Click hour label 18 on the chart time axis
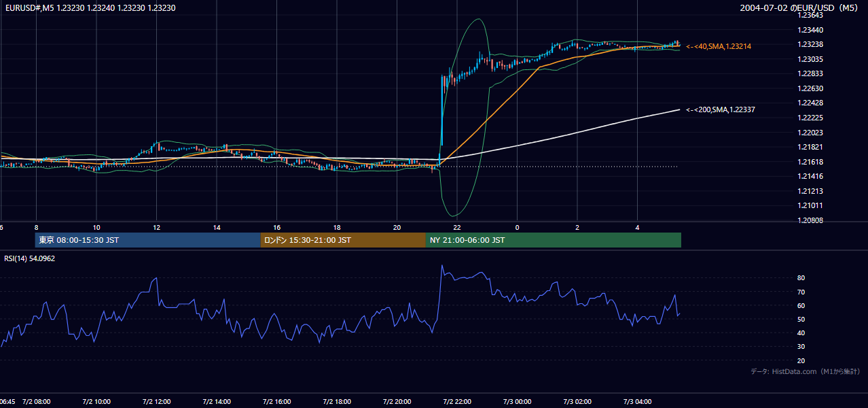Screen dimensions: 868x408 click(x=337, y=227)
